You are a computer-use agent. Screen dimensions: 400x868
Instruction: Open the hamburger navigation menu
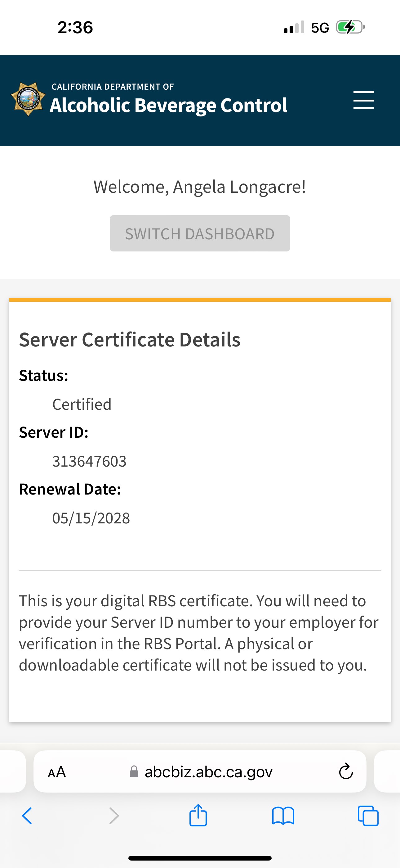[x=363, y=100]
